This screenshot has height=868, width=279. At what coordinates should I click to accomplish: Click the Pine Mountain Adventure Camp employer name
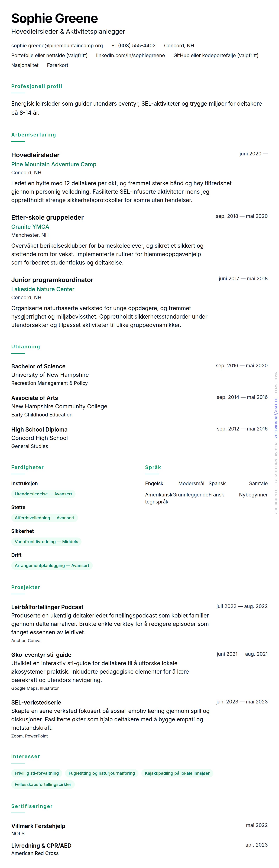(54, 164)
